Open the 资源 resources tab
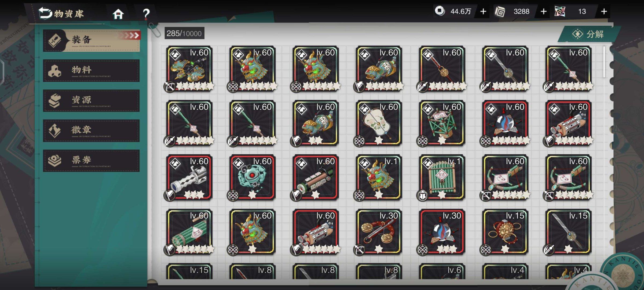 click(91, 100)
